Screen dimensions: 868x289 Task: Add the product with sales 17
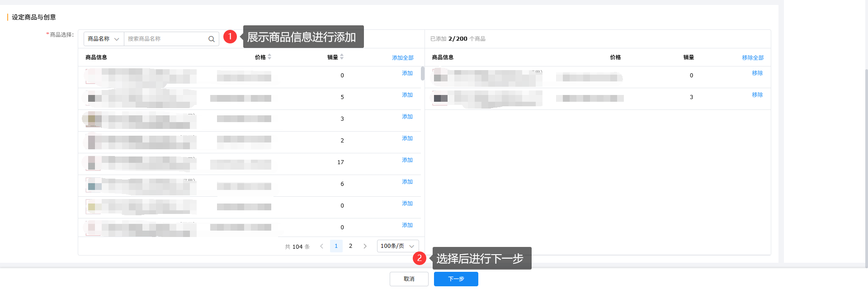[x=407, y=160]
